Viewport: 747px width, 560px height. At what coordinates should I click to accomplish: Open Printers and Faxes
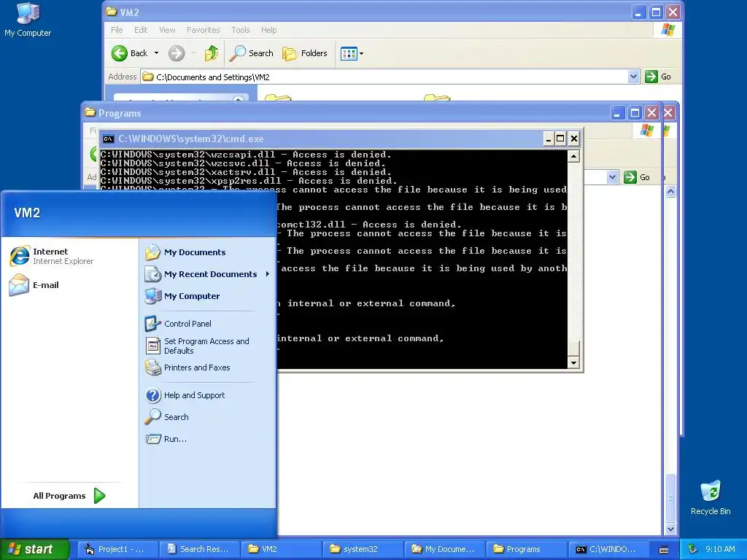187,367
